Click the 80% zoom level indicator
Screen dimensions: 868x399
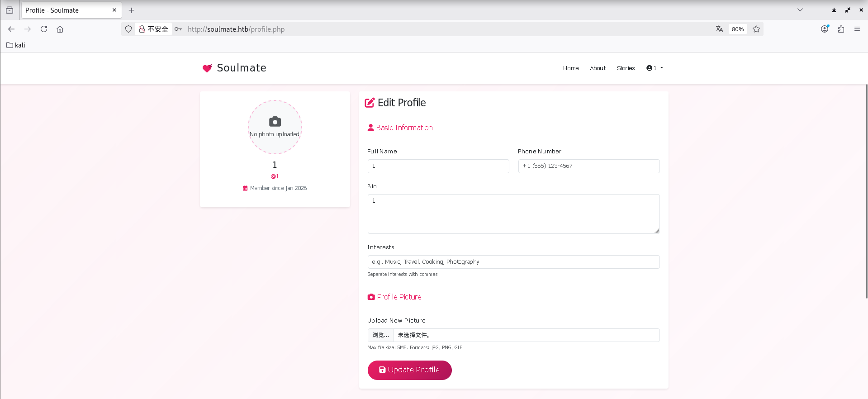[737, 29]
